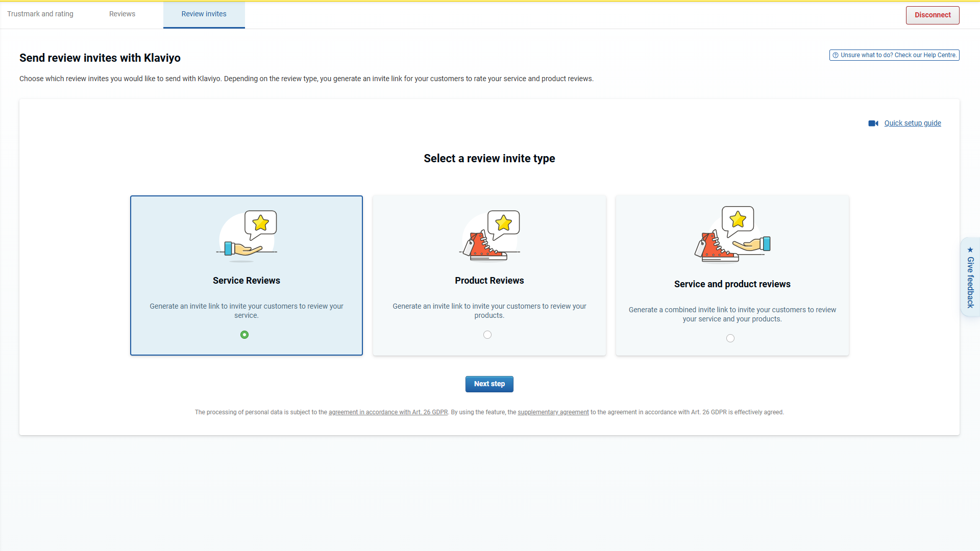Select the Service and product reviews radio button
The height and width of the screenshot is (551, 980).
click(x=730, y=338)
